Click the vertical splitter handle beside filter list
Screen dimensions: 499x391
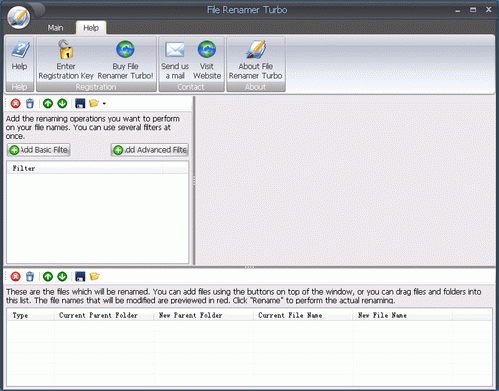coord(194,181)
